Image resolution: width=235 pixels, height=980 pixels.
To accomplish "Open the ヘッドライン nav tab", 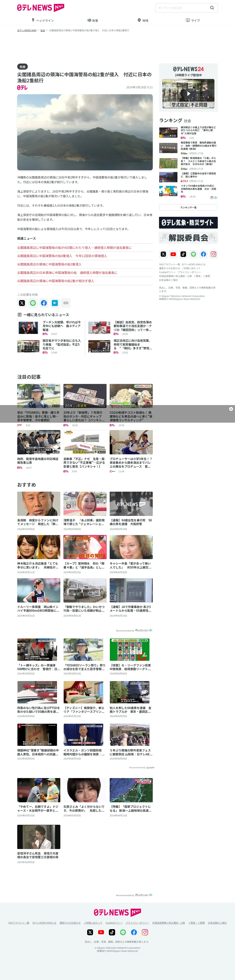I will coord(43,20).
